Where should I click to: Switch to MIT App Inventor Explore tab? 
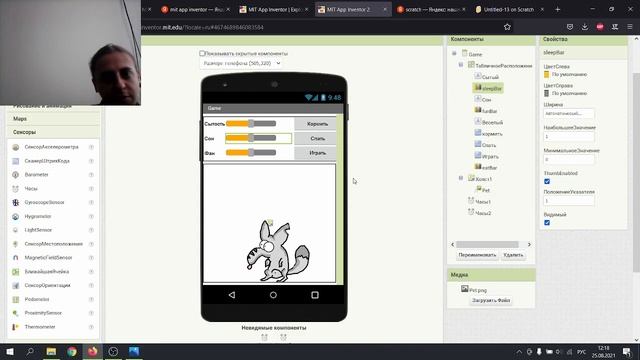coord(274,9)
